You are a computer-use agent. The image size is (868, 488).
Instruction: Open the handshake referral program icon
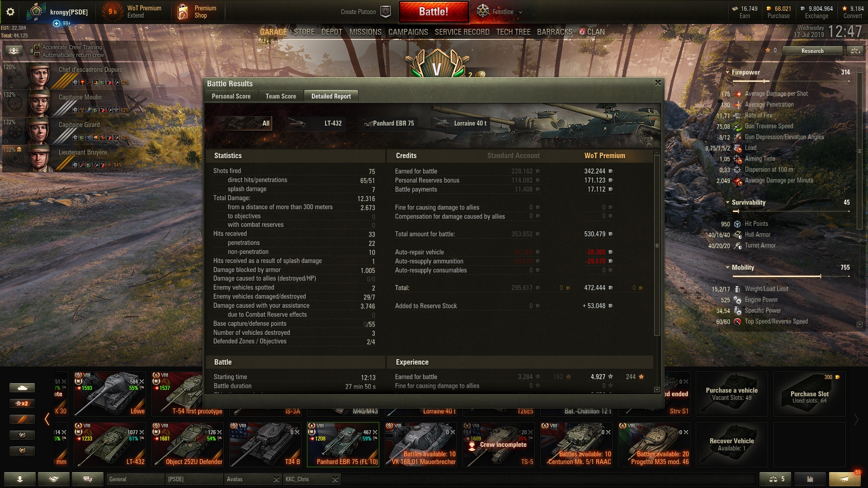click(54, 479)
